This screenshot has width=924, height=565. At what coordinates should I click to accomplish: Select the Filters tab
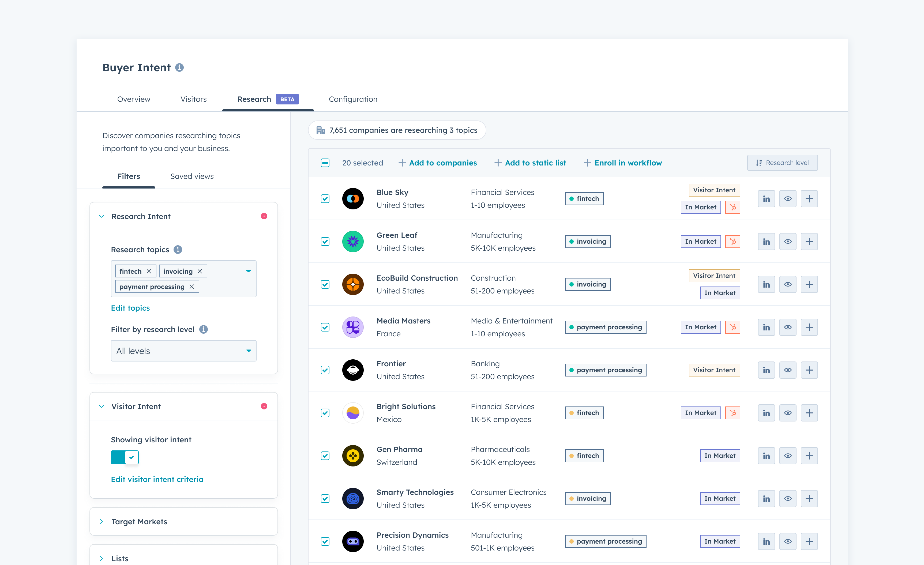point(129,176)
